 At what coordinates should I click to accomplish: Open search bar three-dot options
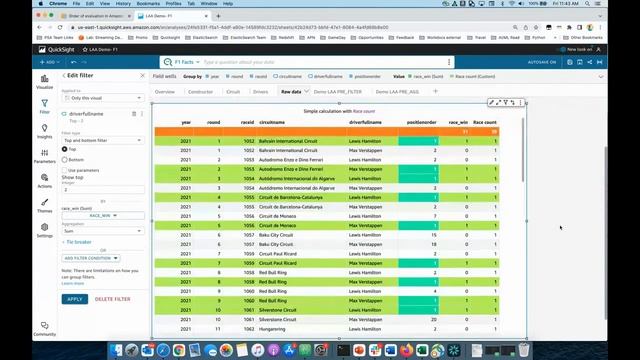pos(449,62)
